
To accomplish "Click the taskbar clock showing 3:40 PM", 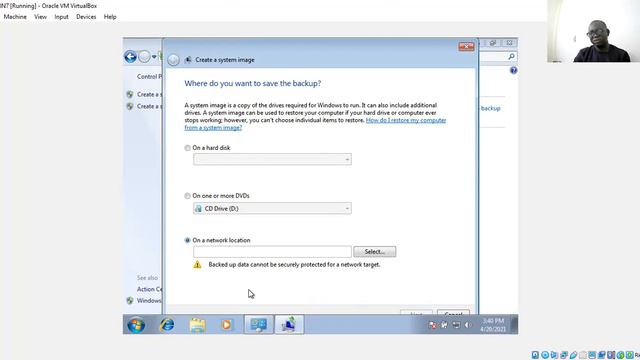I will [x=493, y=325].
